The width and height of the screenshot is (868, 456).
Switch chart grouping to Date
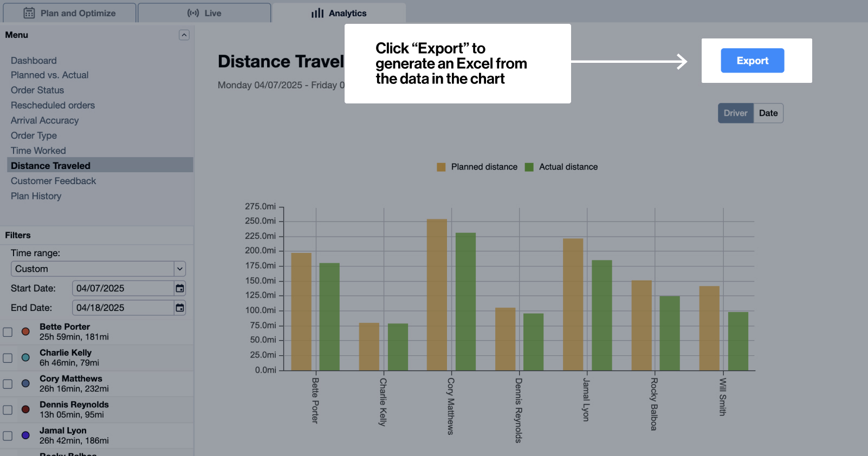tap(768, 113)
